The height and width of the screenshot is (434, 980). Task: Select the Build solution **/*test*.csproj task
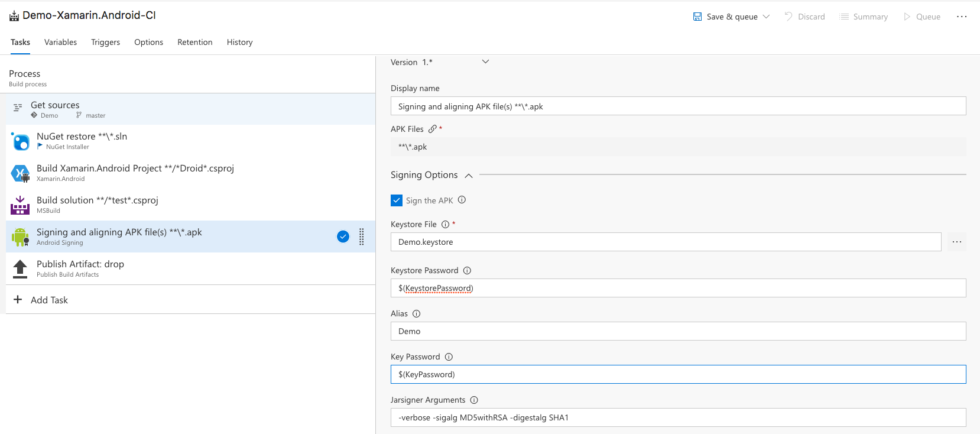190,205
